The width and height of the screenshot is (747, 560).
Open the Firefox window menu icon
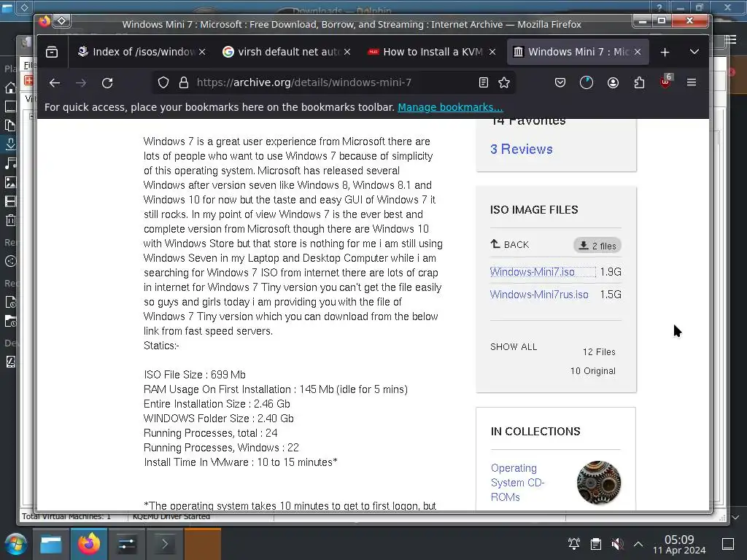tap(44, 21)
